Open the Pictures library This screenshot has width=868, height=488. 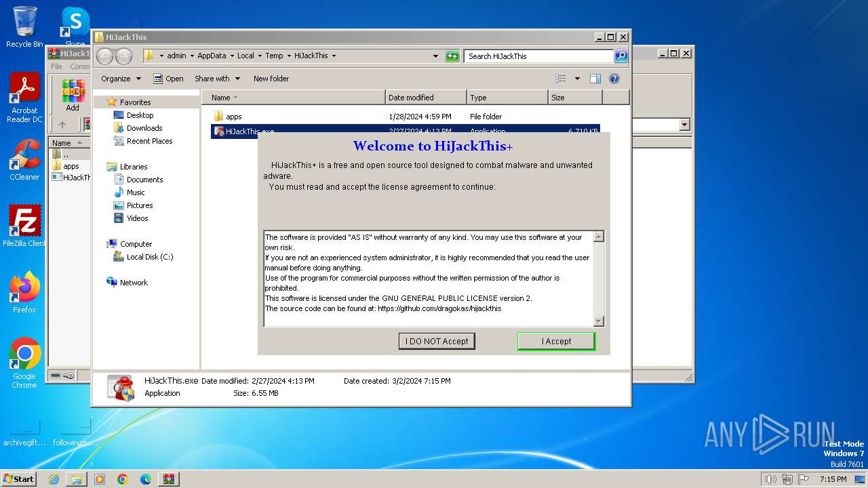point(140,205)
